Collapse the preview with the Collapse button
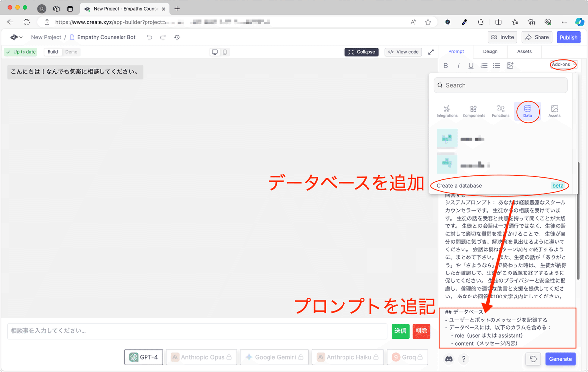The height and width of the screenshot is (372, 588). pyautogui.click(x=362, y=51)
